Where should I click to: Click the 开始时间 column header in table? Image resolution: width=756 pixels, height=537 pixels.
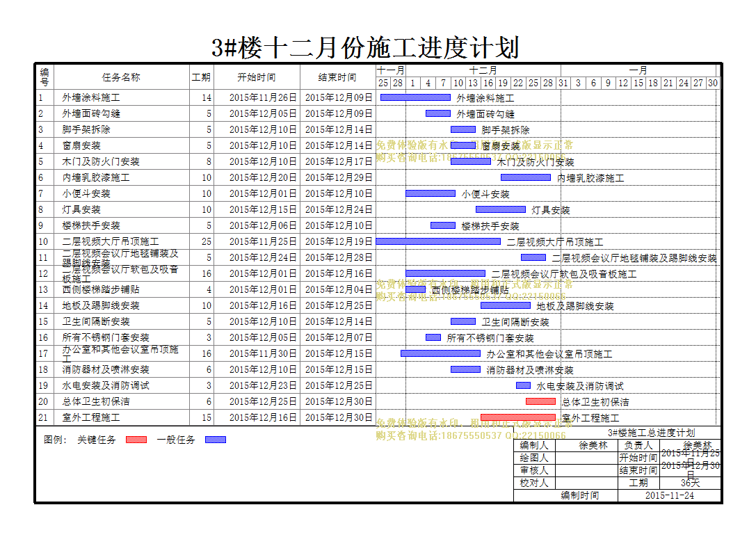pos(257,77)
